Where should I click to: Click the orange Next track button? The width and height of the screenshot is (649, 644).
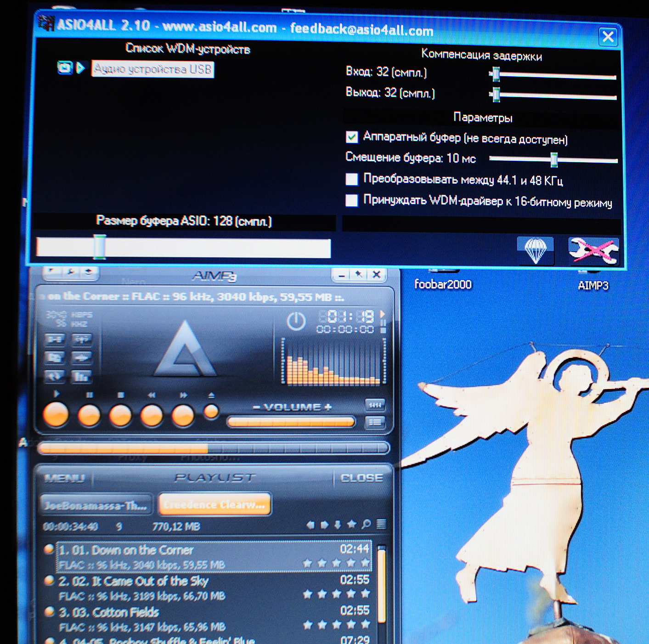(x=183, y=415)
